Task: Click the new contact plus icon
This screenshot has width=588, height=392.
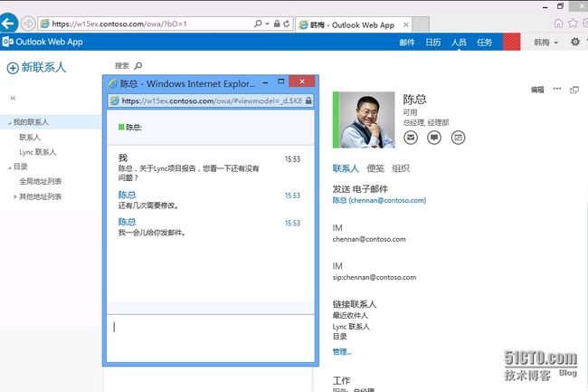Action: click(13, 68)
